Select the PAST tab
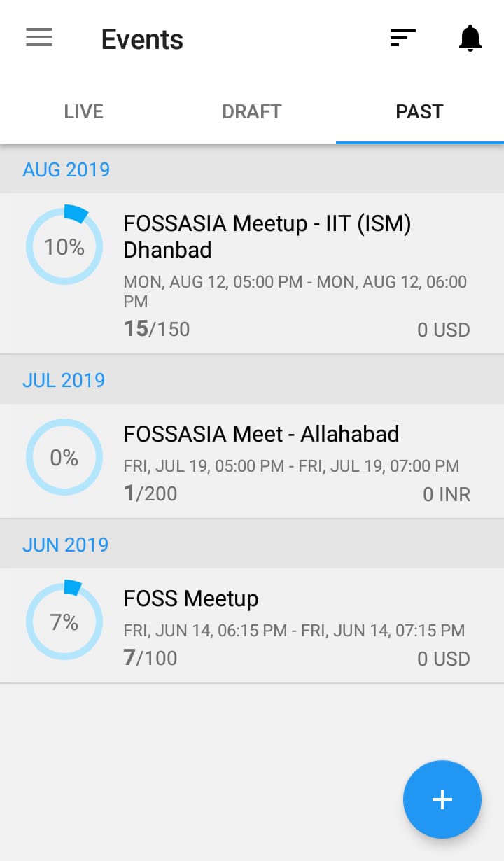 coord(419,112)
